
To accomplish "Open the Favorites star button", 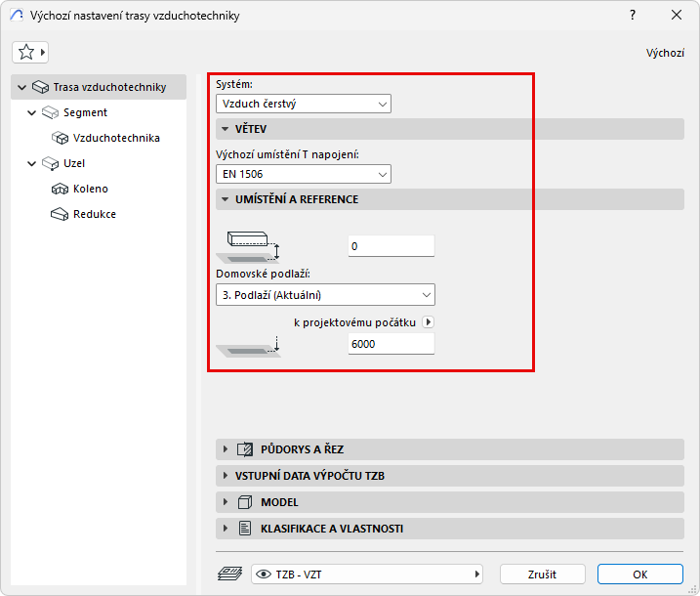I will (30, 53).
